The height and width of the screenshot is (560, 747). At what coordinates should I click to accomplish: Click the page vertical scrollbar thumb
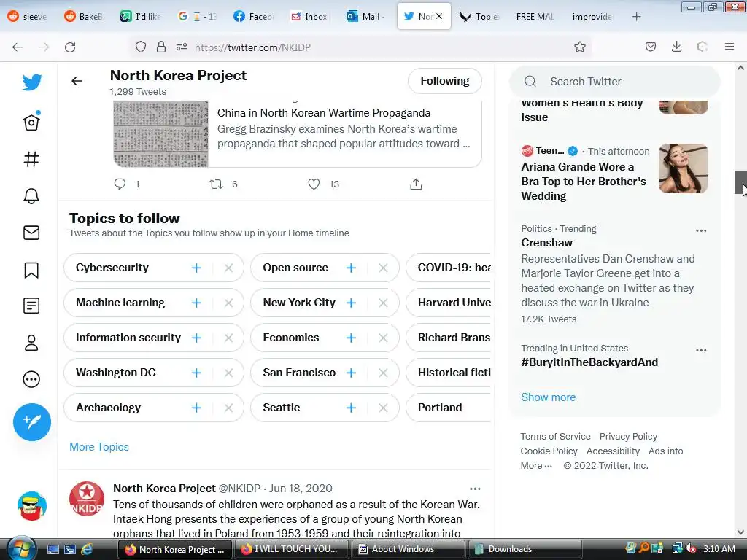(740, 183)
